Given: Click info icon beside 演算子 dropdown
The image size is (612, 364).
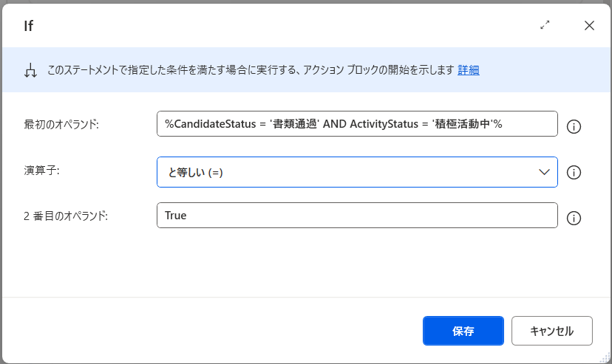Looking at the screenshot, I should [574, 173].
